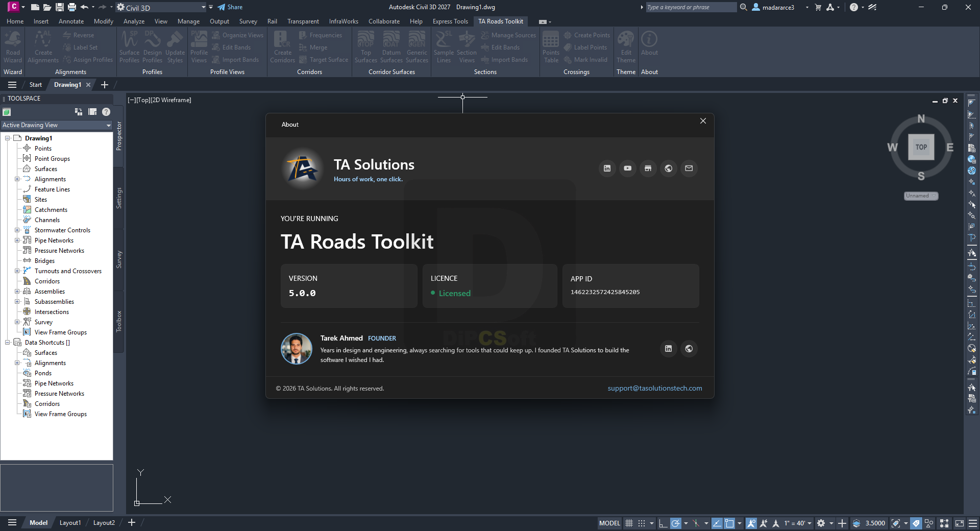This screenshot has height=531, width=980.
Task: Click the Autodesk App Store cart icon
Action: pyautogui.click(x=818, y=7)
